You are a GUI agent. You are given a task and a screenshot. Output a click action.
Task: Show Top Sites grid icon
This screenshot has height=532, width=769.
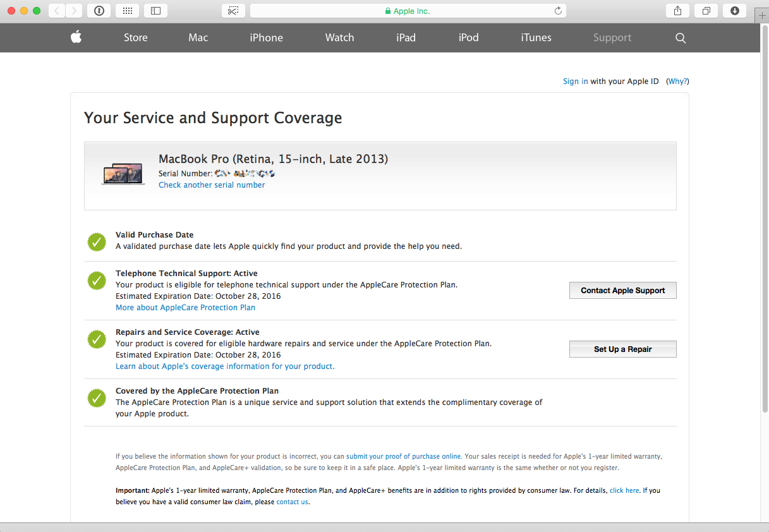coord(127,11)
